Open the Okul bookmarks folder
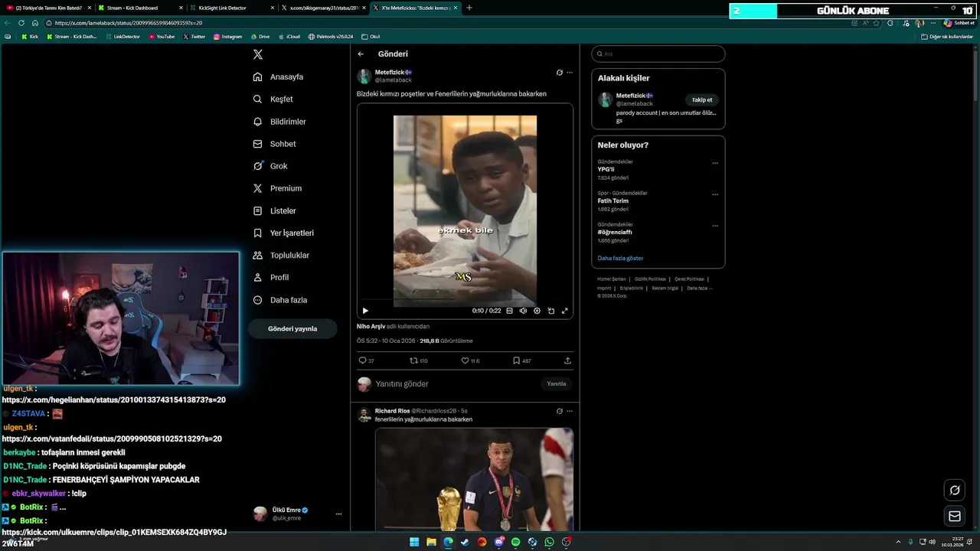This screenshot has height=551, width=980. (371, 37)
